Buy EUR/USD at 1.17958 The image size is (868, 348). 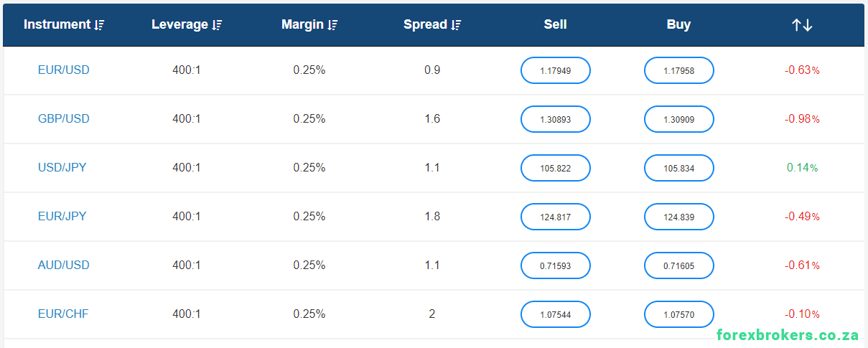coord(679,70)
